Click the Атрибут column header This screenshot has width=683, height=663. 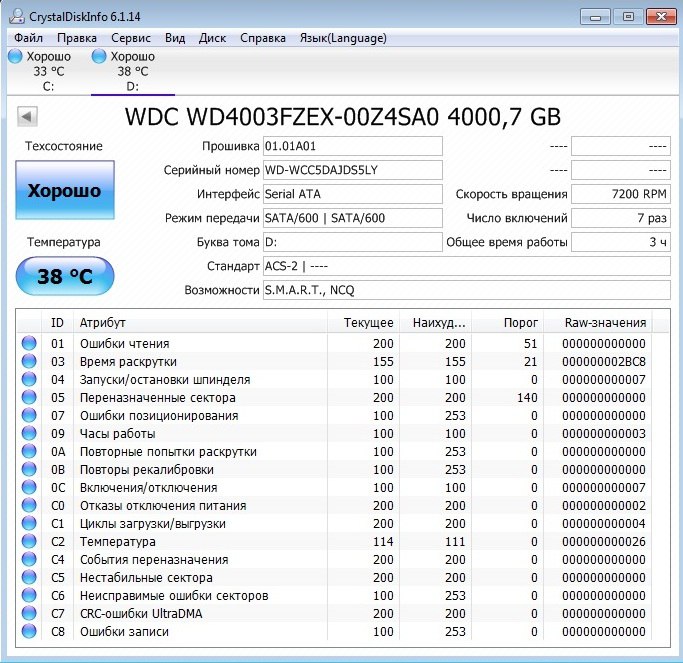coord(103,323)
